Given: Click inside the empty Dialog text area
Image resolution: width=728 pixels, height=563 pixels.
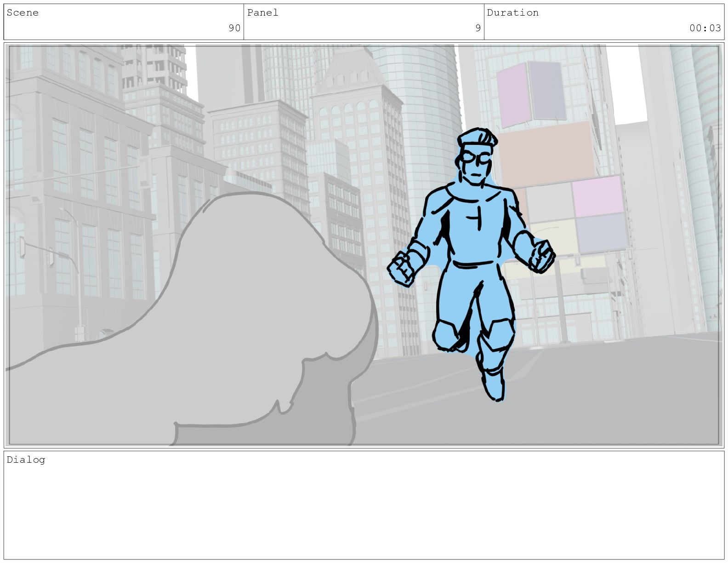Looking at the screenshot, I should tap(364, 511).
